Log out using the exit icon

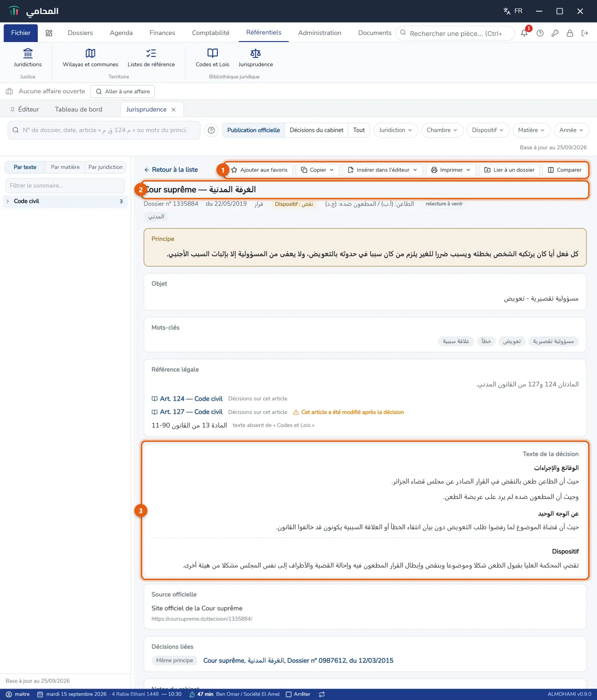pyautogui.click(x=585, y=33)
